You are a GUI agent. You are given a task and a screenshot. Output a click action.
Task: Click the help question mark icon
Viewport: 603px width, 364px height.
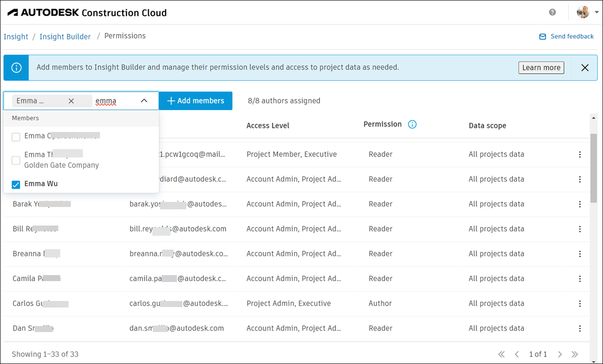(x=552, y=13)
